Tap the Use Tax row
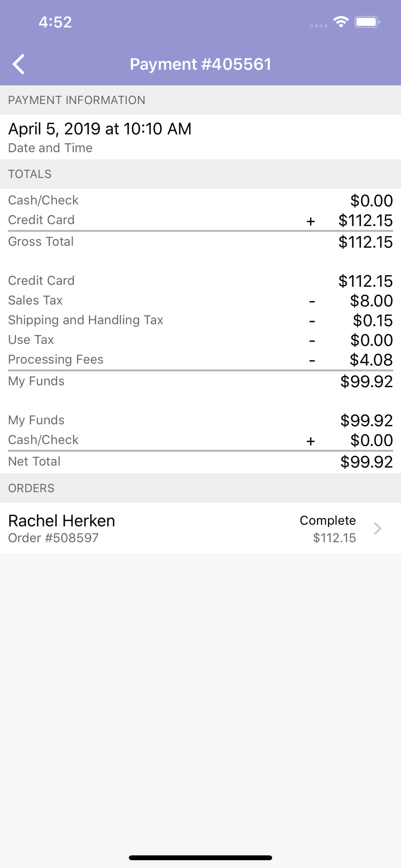The width and height of the screenshot is (401, 868). [x=200, y=340]
